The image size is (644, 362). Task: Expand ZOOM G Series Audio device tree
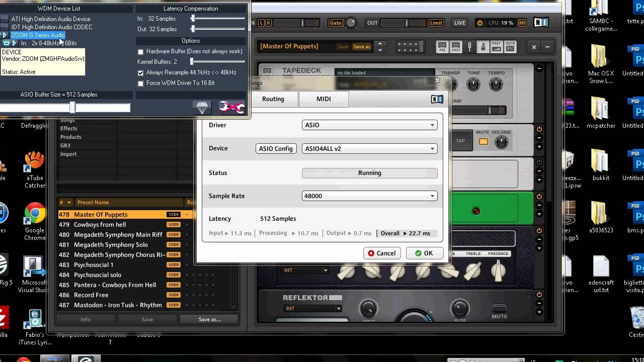pos(5,35)
